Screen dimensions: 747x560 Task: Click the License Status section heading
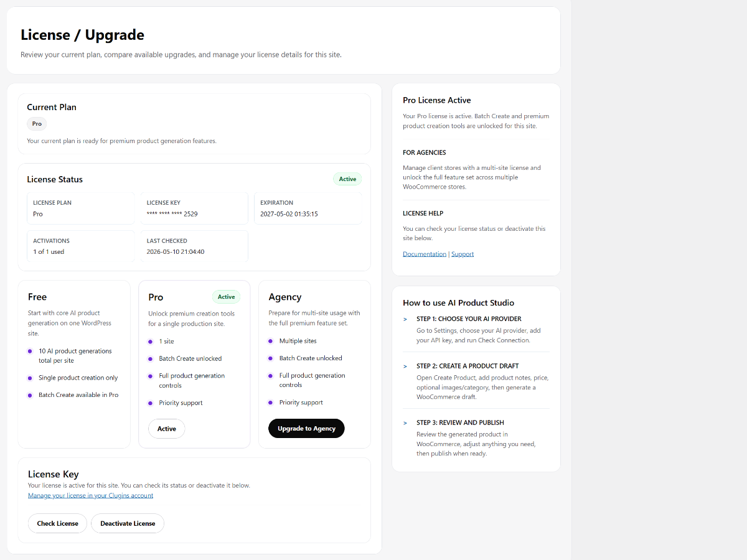tap(55, 179)
